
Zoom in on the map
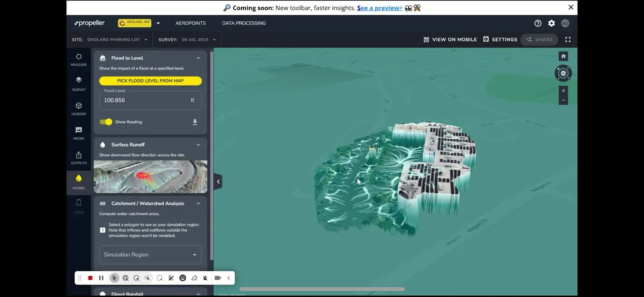(x=563, y=91)
